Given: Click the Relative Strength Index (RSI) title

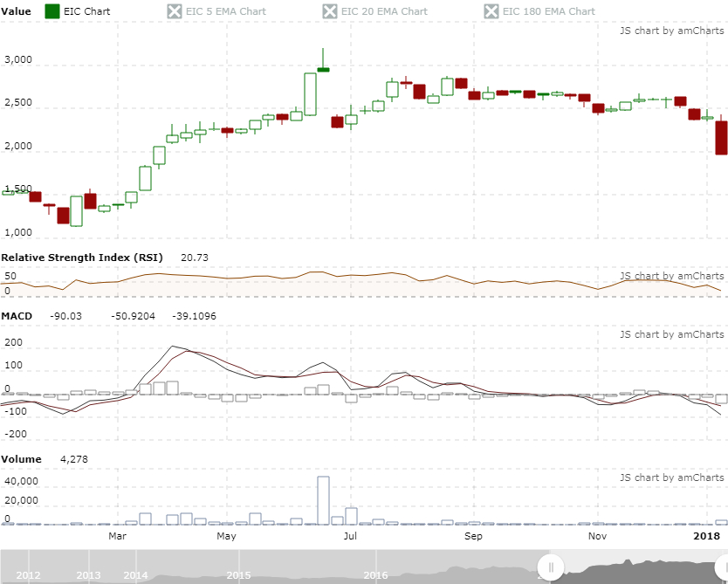Looking at the screenshot, I should [x=82, y=258].
